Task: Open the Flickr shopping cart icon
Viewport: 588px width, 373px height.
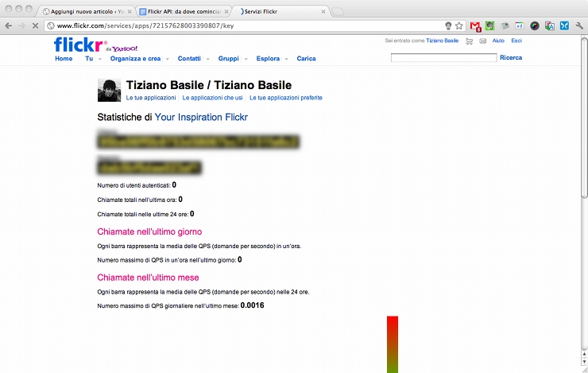Action: (x=469, y=41)
